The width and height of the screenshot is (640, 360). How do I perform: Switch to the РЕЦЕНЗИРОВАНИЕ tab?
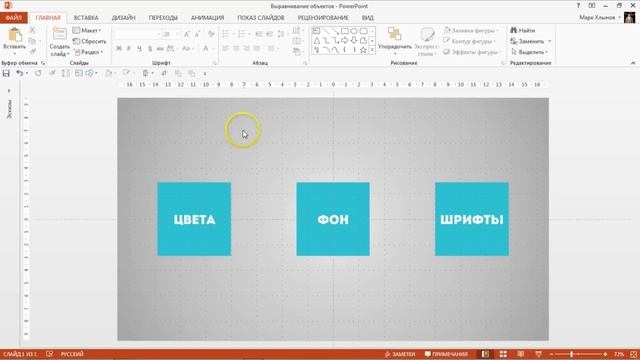[323, 18]
